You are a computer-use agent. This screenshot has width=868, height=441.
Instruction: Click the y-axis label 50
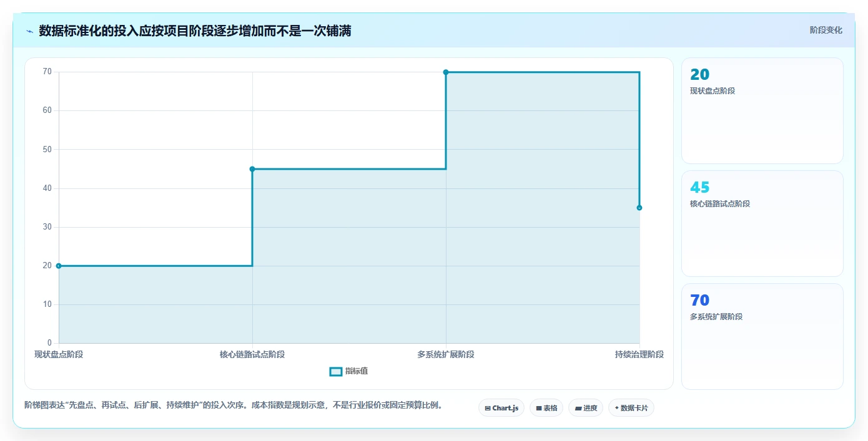[x=47, y=150]
